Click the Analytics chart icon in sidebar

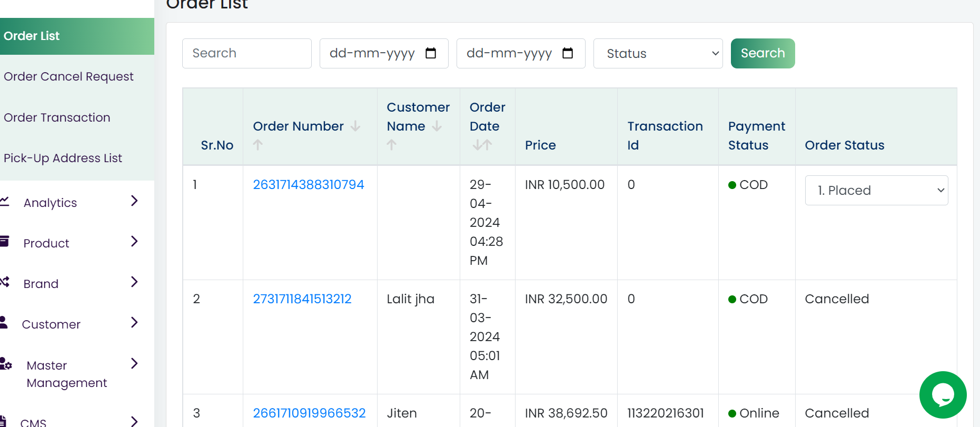[x=5, y=201]
